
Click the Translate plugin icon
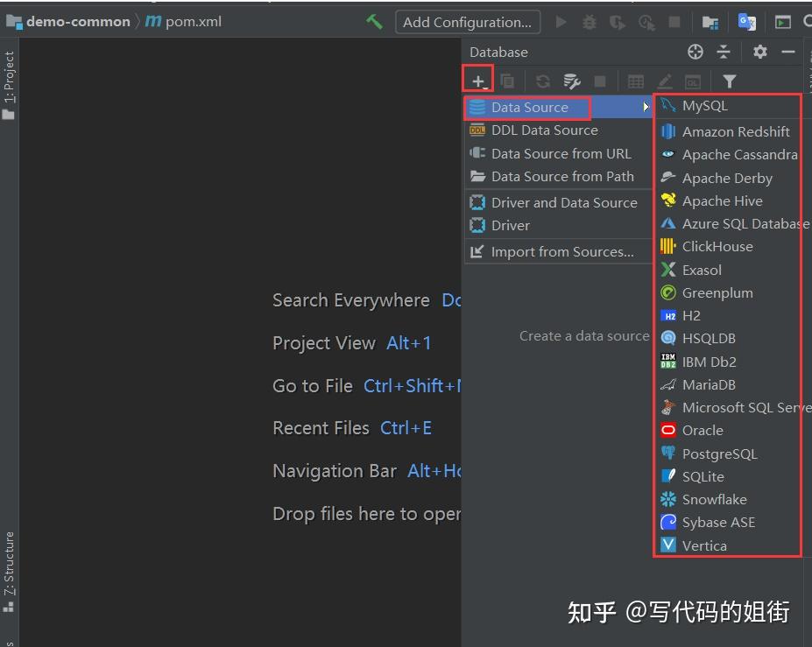pos(747,22)
